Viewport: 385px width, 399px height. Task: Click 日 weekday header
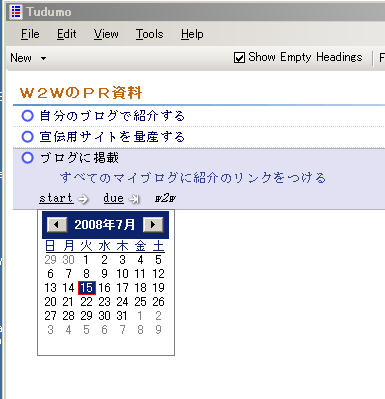click(x=50, y=246)
